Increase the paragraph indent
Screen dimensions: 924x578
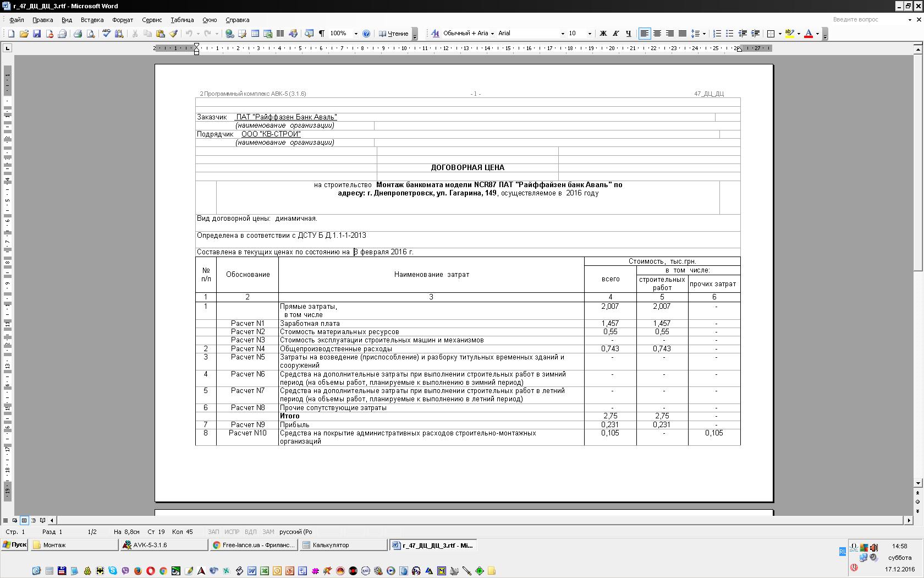pos(756,34)
